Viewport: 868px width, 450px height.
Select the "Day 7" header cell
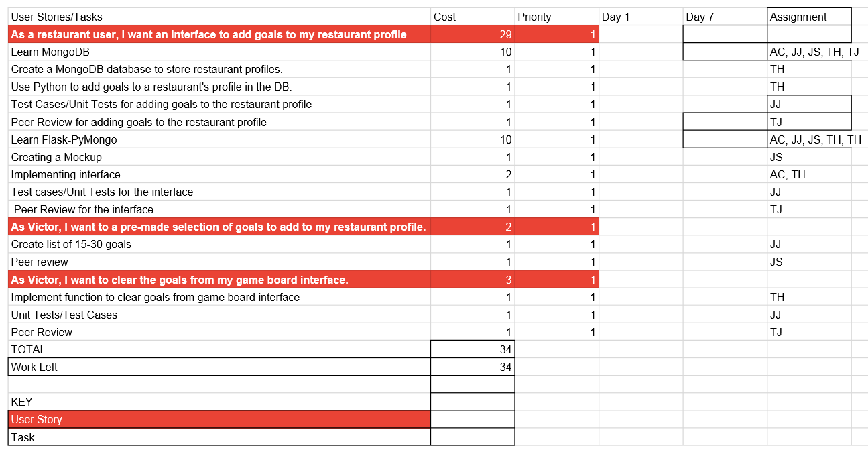725,17
